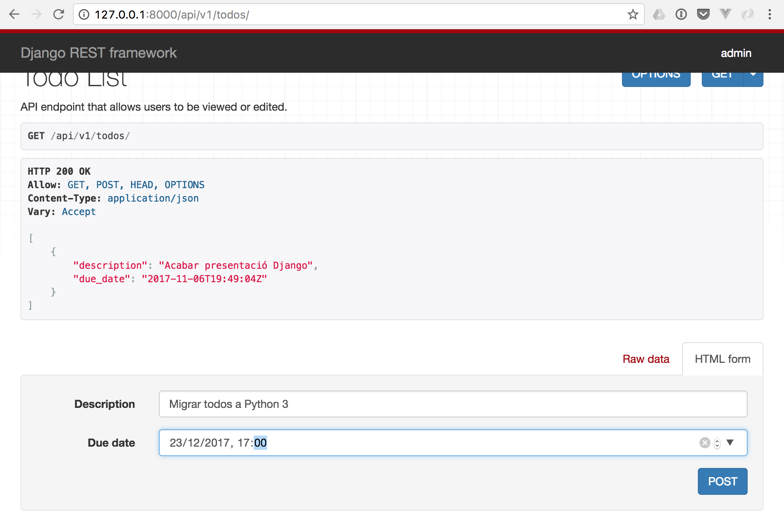784x532 pixels.
Task: Click the Due date spinner arrows
Action: 717,443
